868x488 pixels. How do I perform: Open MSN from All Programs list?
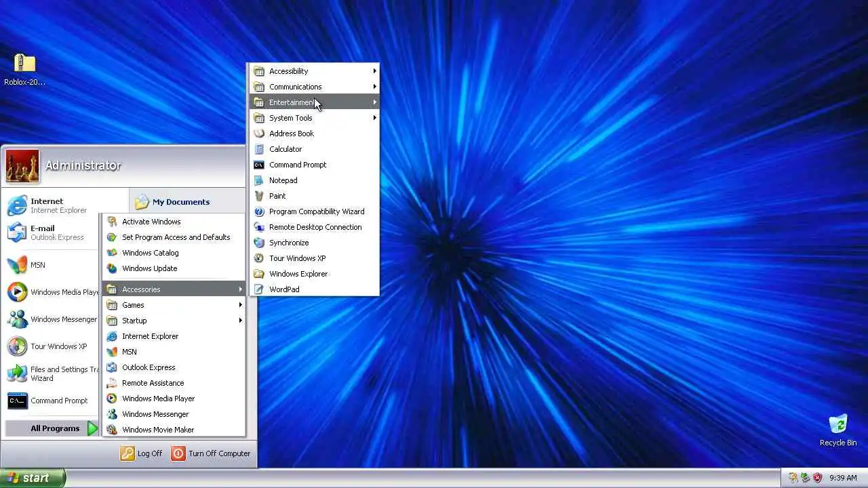click(x=174, y=352)
